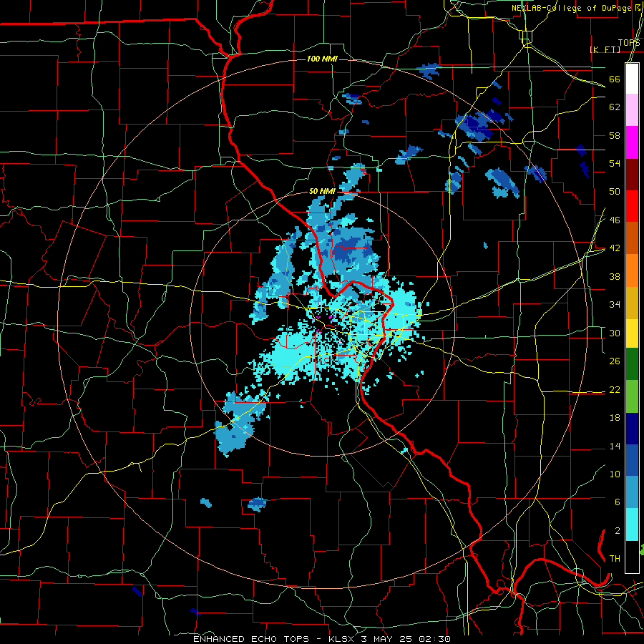The width and height of the screenshot is (644, 644).
Task: Click the "46" legend value
Action: click(x=615, y=220)
